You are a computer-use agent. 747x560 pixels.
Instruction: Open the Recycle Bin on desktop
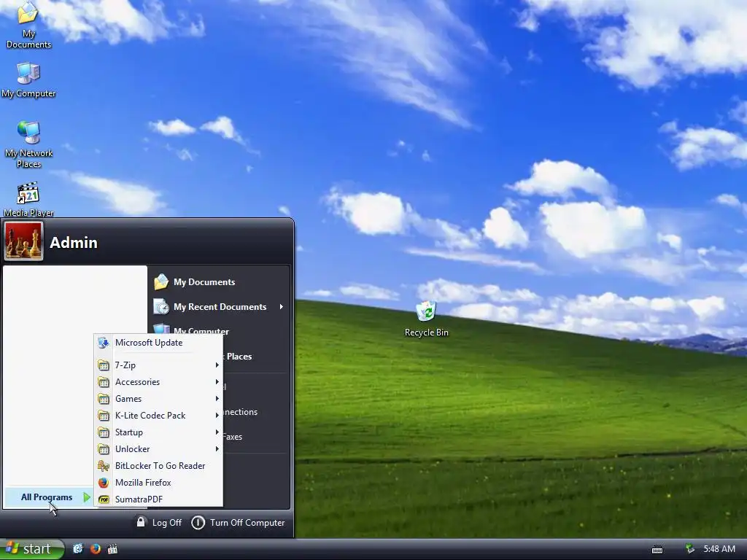(x=426, y=319)
